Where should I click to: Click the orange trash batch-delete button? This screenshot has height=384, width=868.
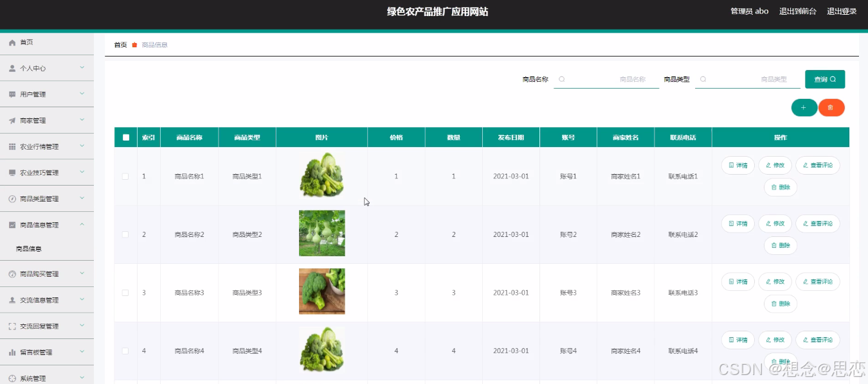pos(831,108)
